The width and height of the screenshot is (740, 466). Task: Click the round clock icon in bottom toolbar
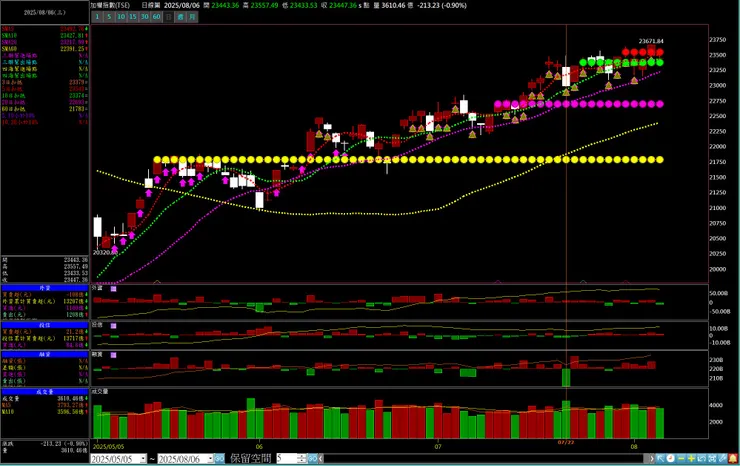click(671, 458)
